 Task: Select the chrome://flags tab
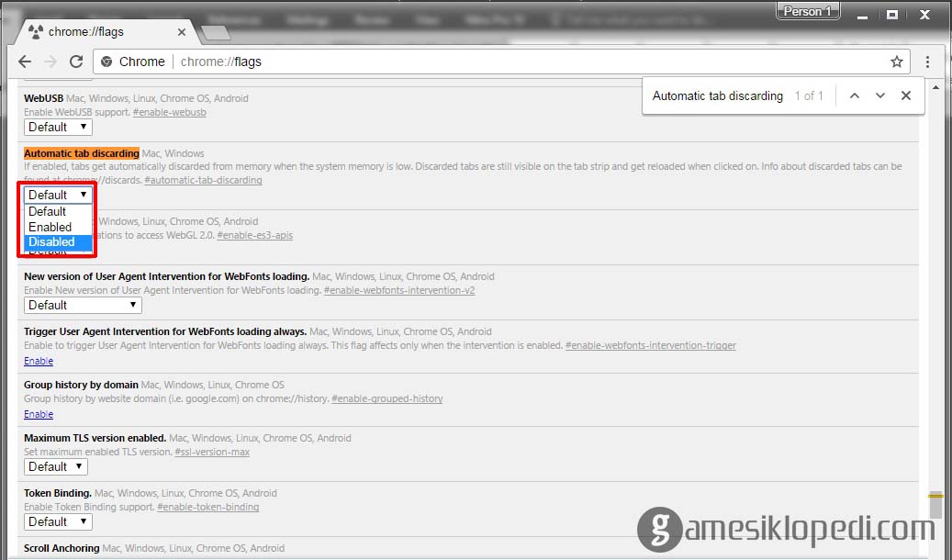point(108,32)
